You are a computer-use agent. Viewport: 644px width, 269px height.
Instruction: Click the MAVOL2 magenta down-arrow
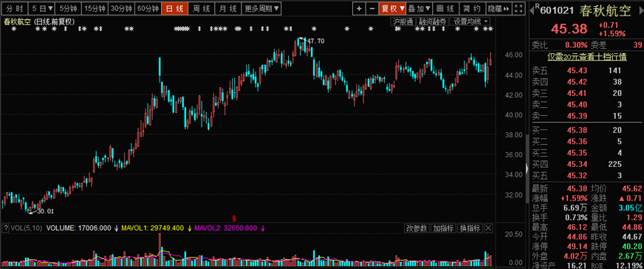[x=262, y=228]
